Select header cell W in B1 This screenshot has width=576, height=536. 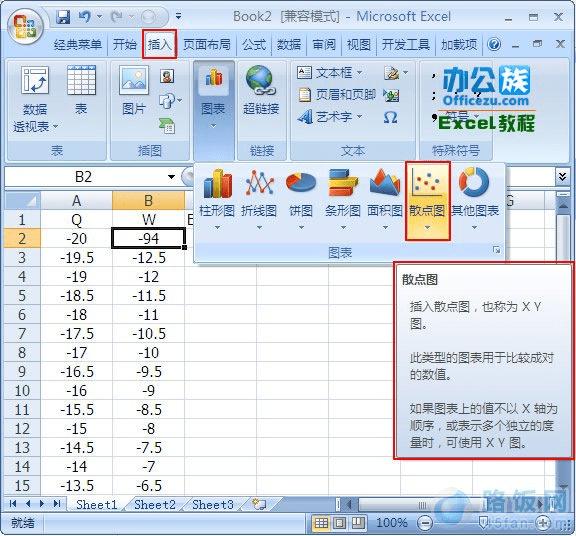pos(149,220)
